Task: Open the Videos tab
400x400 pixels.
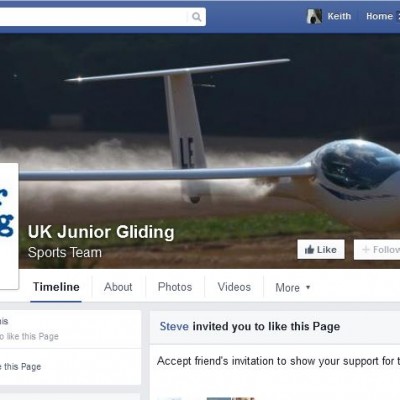Action: point(234,287)
